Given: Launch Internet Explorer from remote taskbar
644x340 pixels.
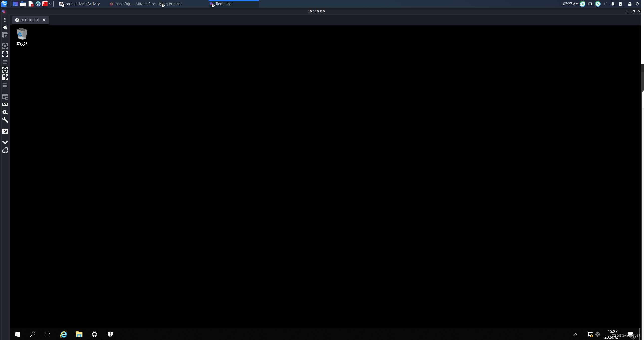Looking at the screenshot, I should 64,334.
